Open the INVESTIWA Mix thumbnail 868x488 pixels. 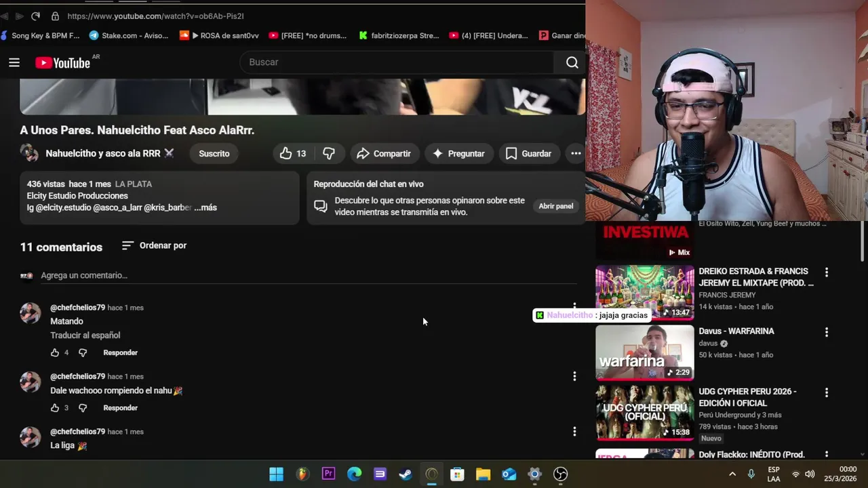click(x=645, y=241)
